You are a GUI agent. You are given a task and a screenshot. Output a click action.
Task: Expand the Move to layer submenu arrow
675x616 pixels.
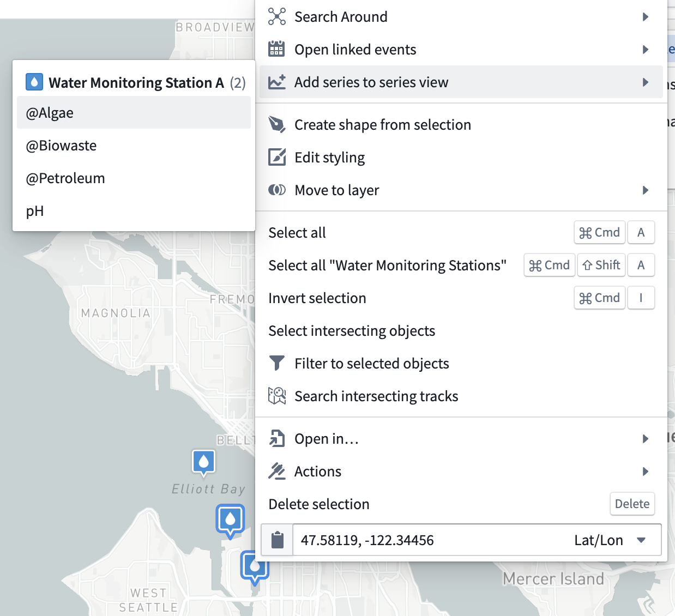point(646,190)
